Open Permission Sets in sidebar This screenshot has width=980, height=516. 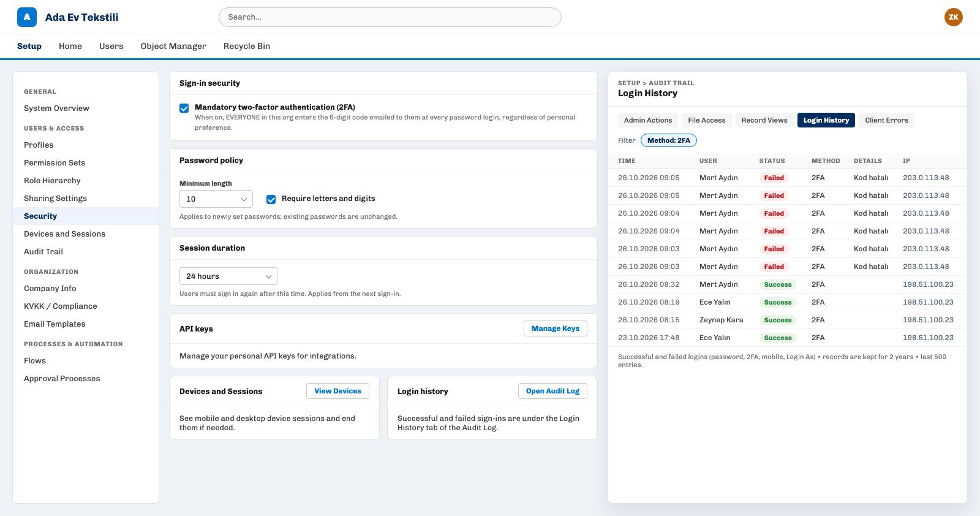pyautogui.click(x=86, y=163)
